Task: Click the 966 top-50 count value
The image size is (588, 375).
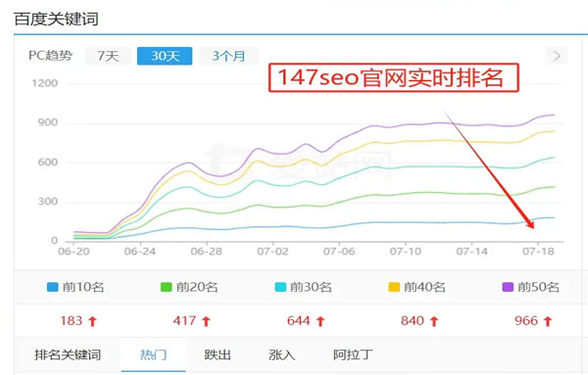Action: [526, 321]
